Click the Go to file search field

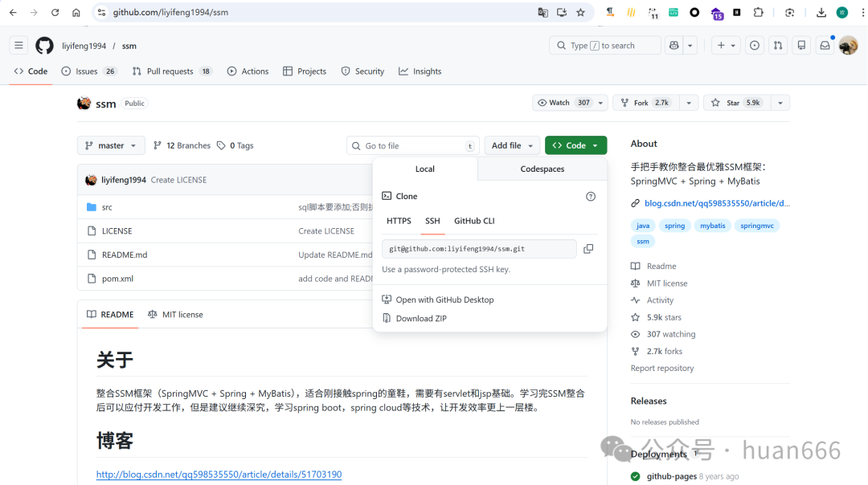click(408, 145)
